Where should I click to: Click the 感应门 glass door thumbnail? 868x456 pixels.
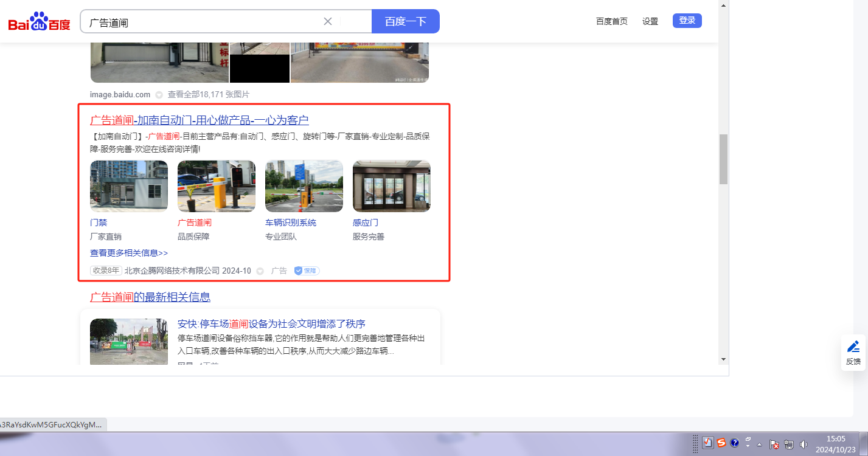coord(392,186)
